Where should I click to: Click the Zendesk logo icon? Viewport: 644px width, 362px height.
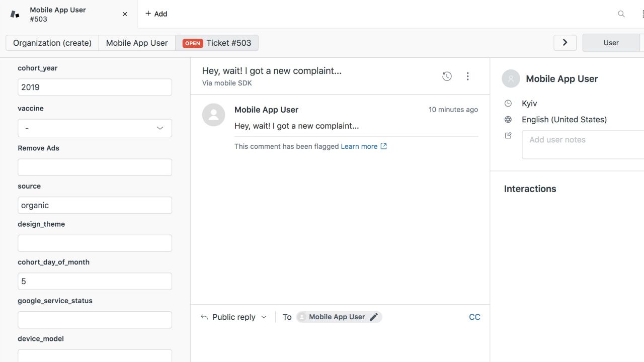[x=15, y=14]
